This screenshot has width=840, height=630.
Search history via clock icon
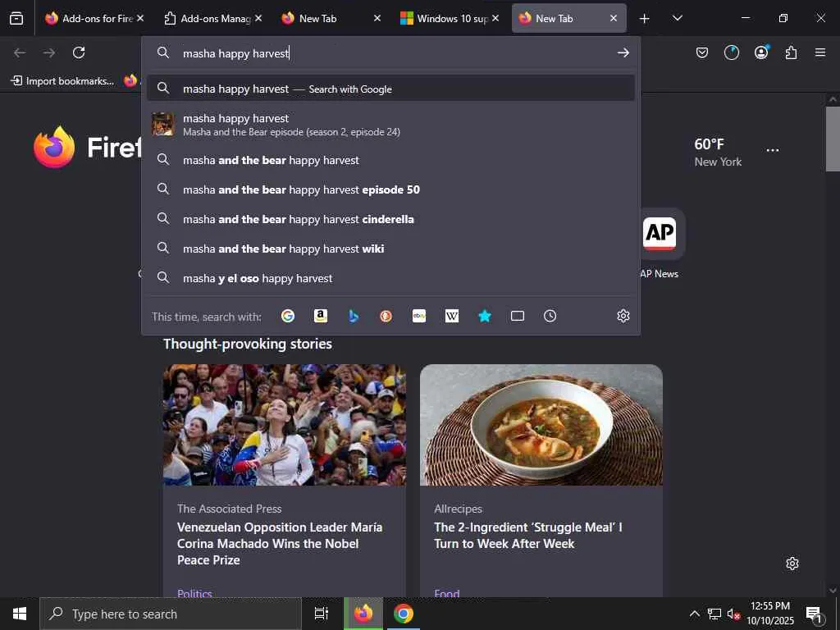(x=550, y=316)
